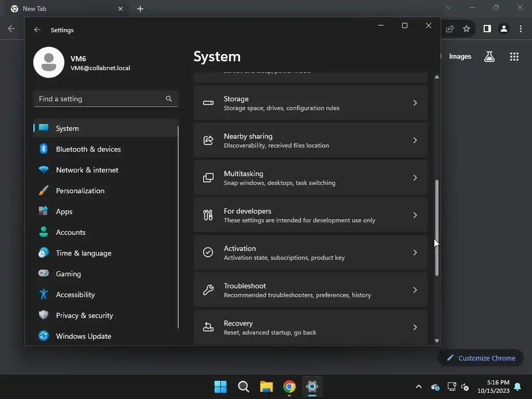Open Chrome profile icon
Viewport: 532px width, 399px height.
[504, 29]
